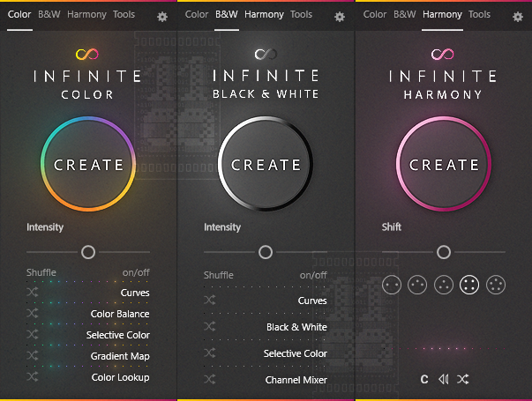This screenshot has width=532, height=401.
Task: Shuffle the Channel Mixer adjustment
Action: click(x=210, y=380)
